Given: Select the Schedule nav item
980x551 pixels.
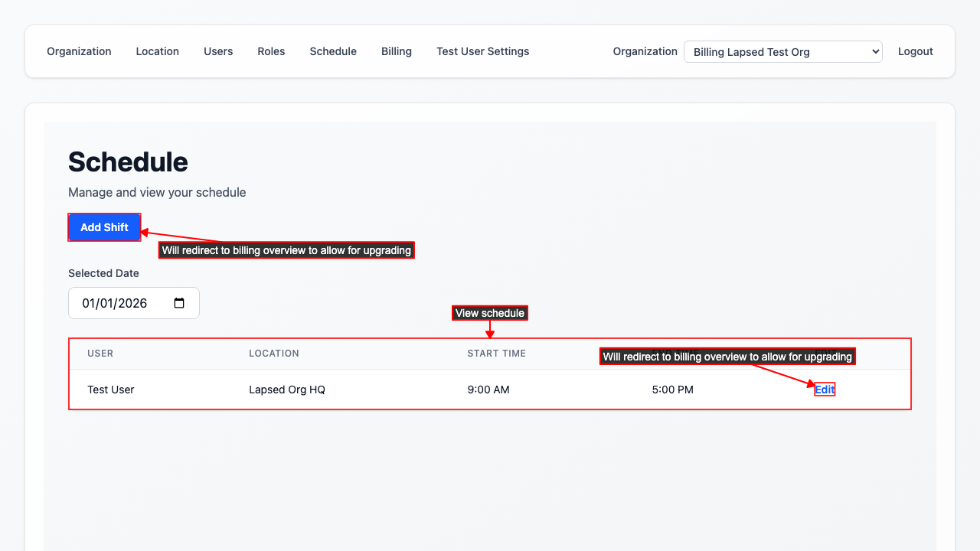Looking at the screenshot, I should [333, 51].
